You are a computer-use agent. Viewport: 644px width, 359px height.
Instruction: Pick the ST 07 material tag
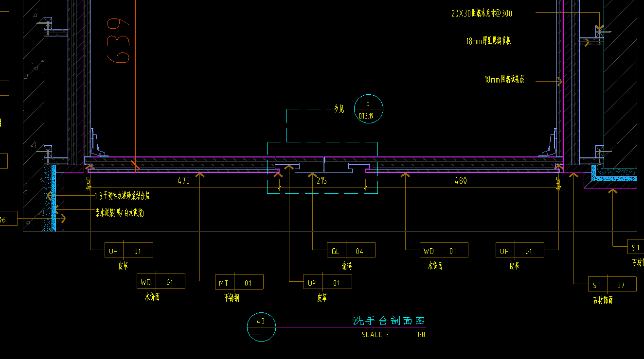(x=612, y=284)
